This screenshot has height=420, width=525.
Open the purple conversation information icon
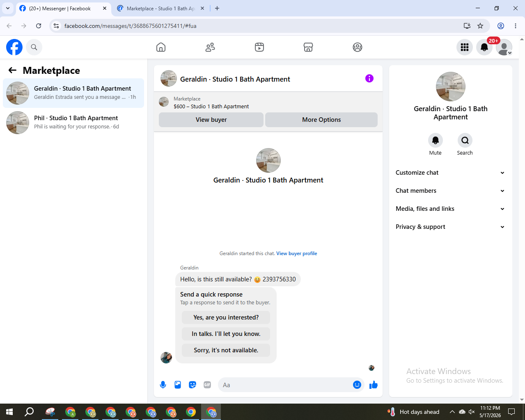click(x=369, y=78)
